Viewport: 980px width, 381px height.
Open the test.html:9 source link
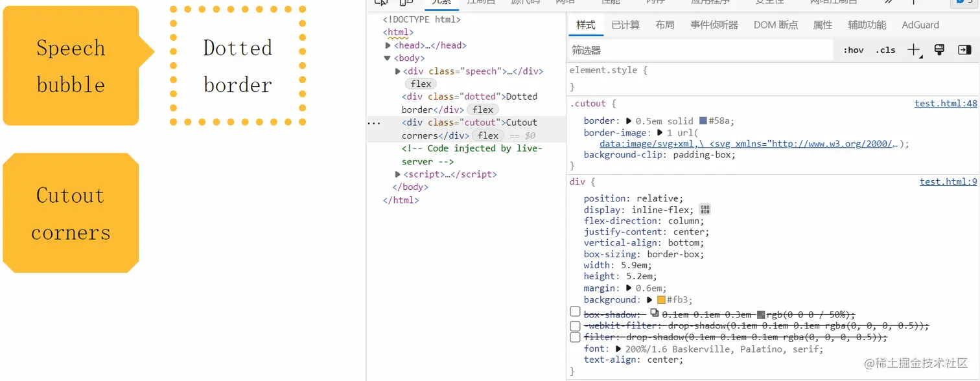948,182
